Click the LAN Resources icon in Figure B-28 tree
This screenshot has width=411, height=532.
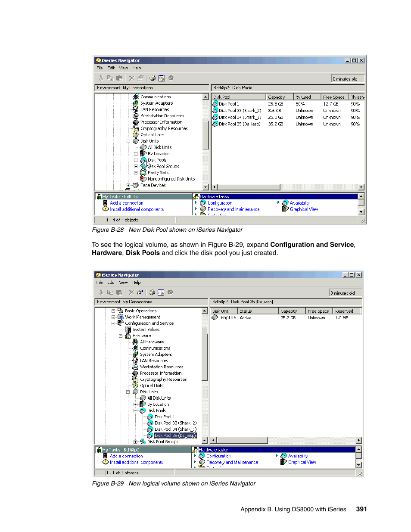tap(136, 109)
